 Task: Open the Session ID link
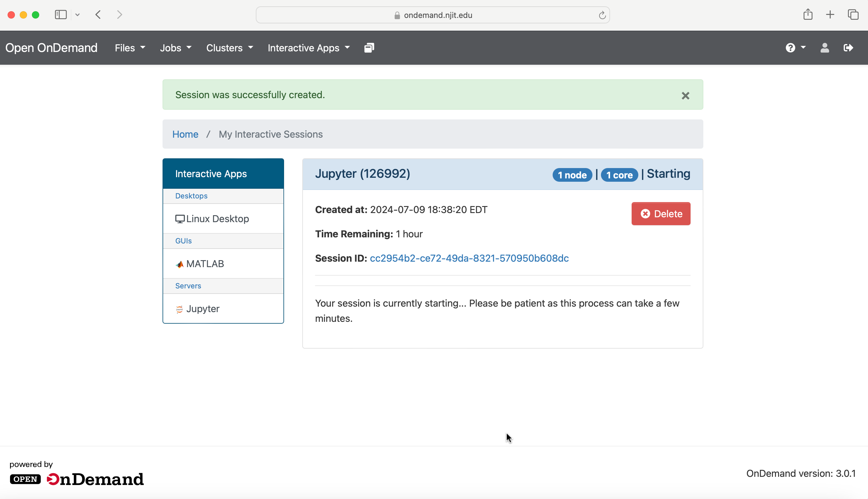pyautogui.click(x=469, y=258)
